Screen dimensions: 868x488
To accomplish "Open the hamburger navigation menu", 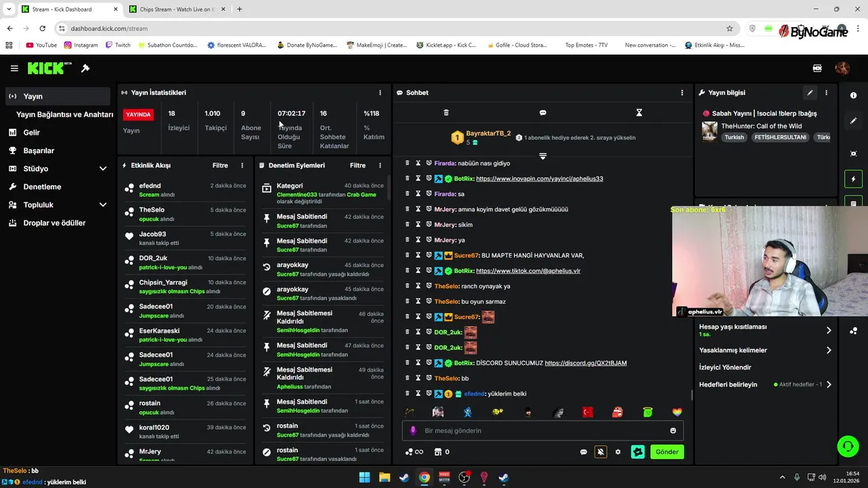I will (x=14, y=68).
